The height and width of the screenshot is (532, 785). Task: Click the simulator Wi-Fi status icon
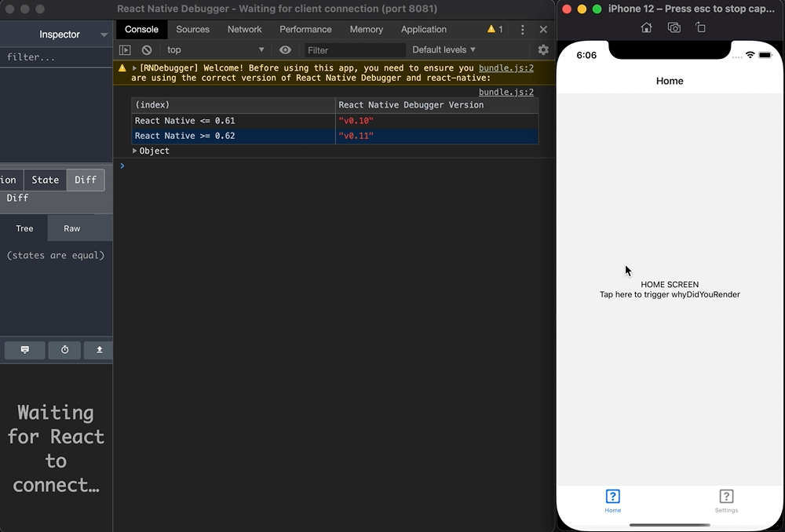(x=750, y=55)
